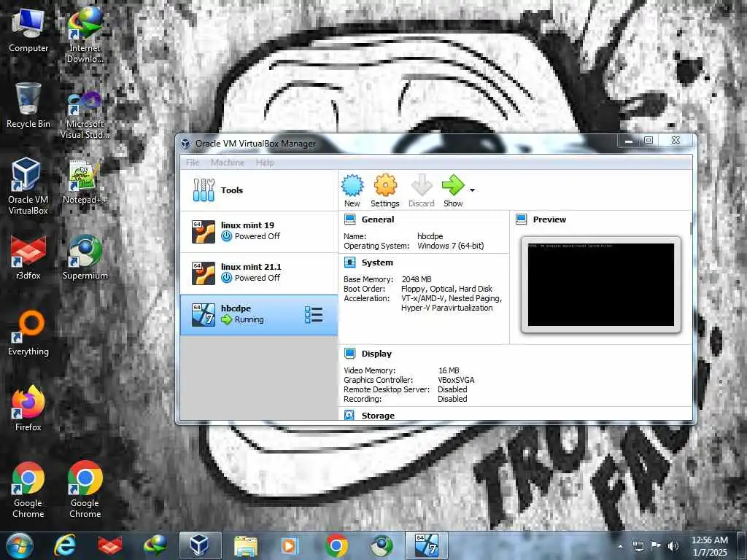The image size is (747, 560).
Task: Click the Storage disk icon
Action: pyautogui.click(x=349, y=415)
